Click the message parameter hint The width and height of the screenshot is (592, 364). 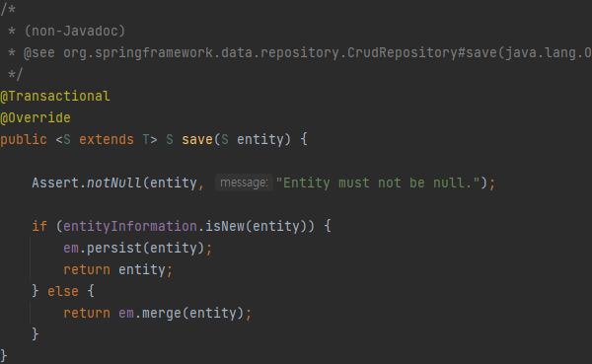244,182
